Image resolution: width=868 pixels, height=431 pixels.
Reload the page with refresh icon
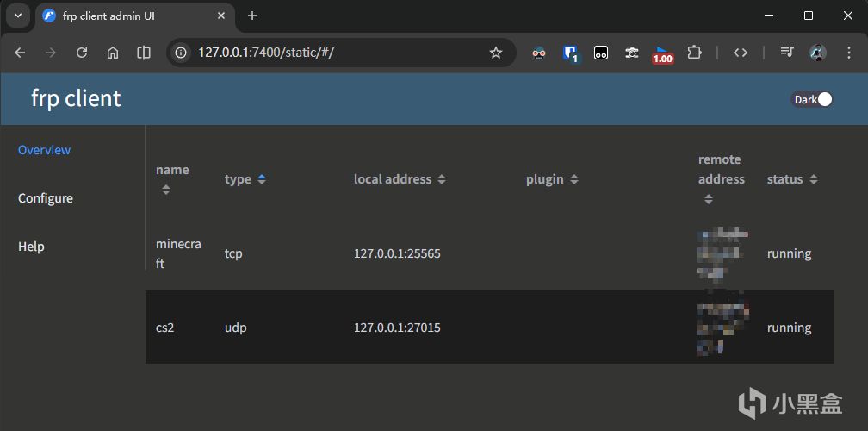tap(82, 53)
